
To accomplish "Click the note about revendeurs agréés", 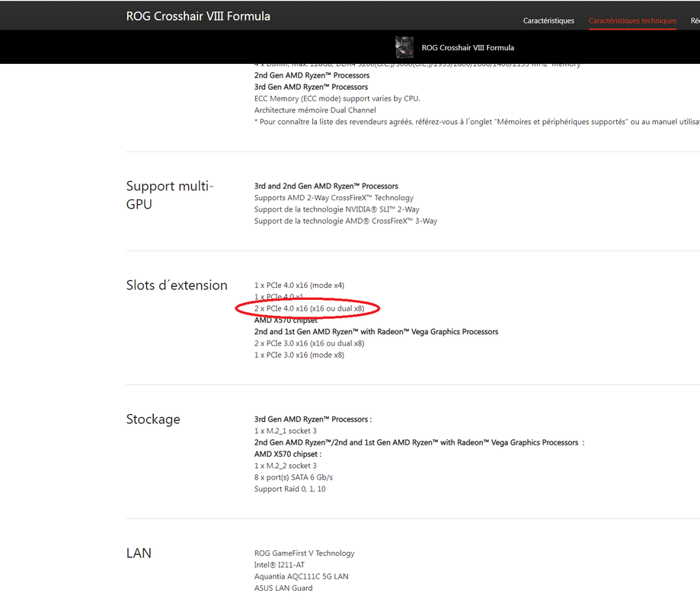I will (477, 122).
